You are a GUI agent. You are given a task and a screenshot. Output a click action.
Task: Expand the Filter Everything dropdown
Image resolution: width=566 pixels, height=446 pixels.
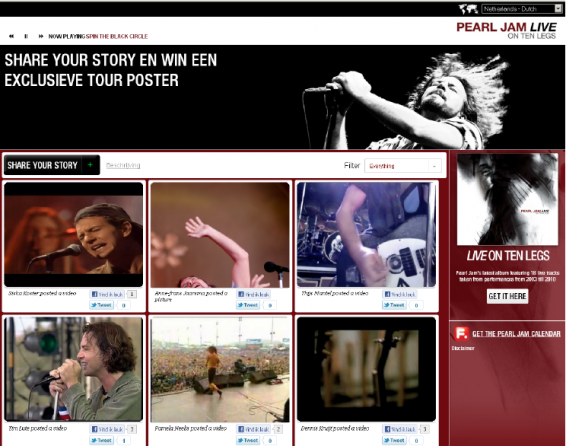[402, 166]
